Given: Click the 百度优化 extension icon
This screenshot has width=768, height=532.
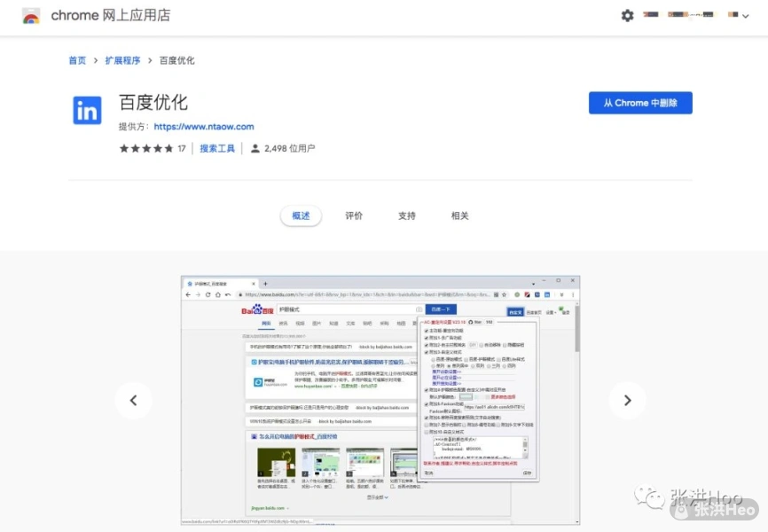Looking at the screenshot, I should [x=87, y=110].
